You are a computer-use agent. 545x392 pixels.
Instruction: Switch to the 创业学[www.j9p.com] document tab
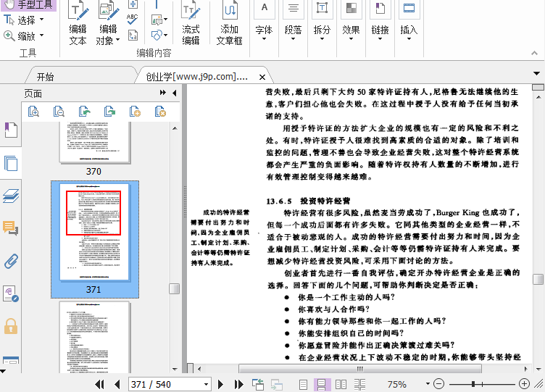[x=196, y=77]
